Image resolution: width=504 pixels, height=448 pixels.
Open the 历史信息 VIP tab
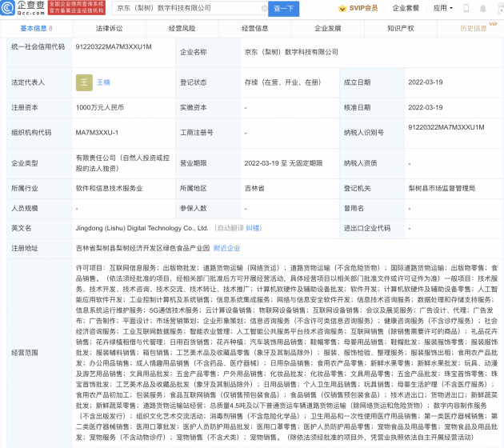click(x=474, y=28)
